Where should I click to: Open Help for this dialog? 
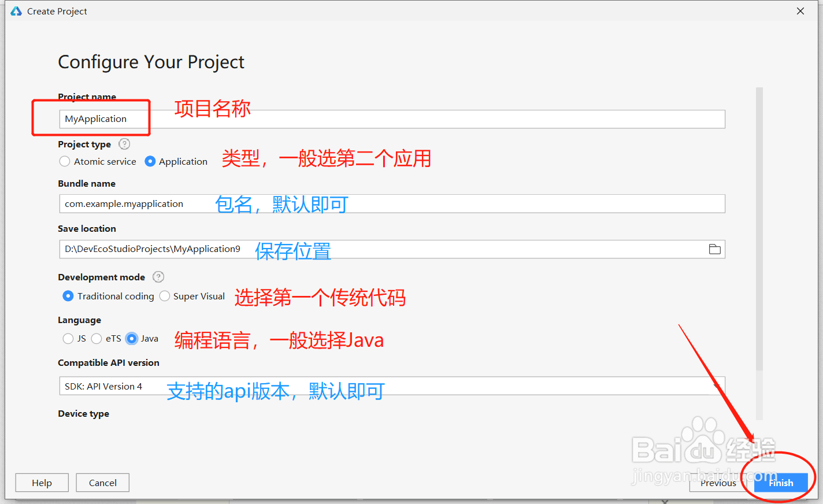coord(42,483)
